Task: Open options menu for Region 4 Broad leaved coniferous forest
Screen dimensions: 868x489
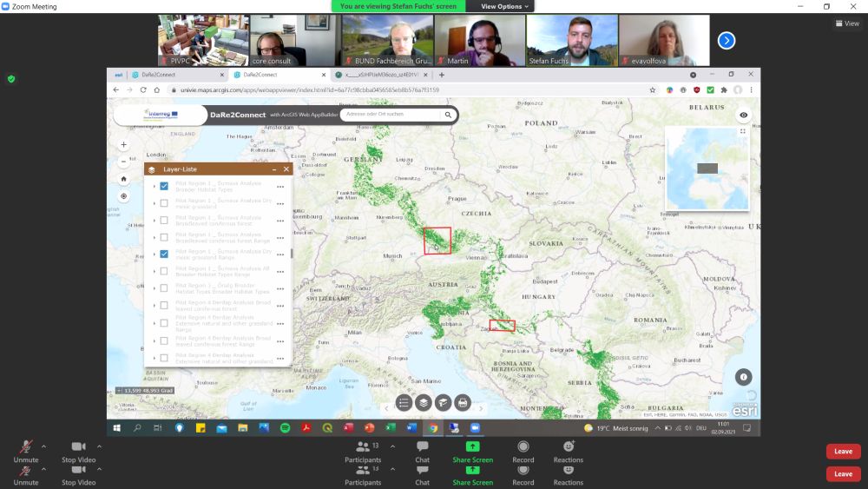Action: (x=280, y=305)
